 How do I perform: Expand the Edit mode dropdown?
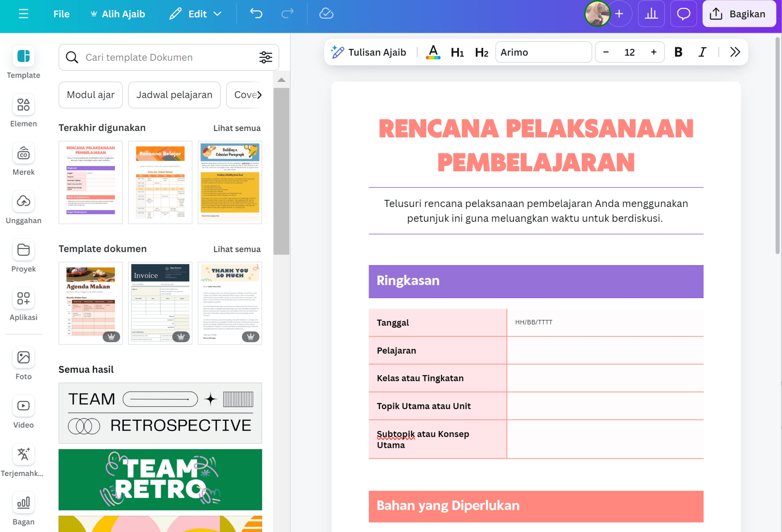(x=195, y=14)
